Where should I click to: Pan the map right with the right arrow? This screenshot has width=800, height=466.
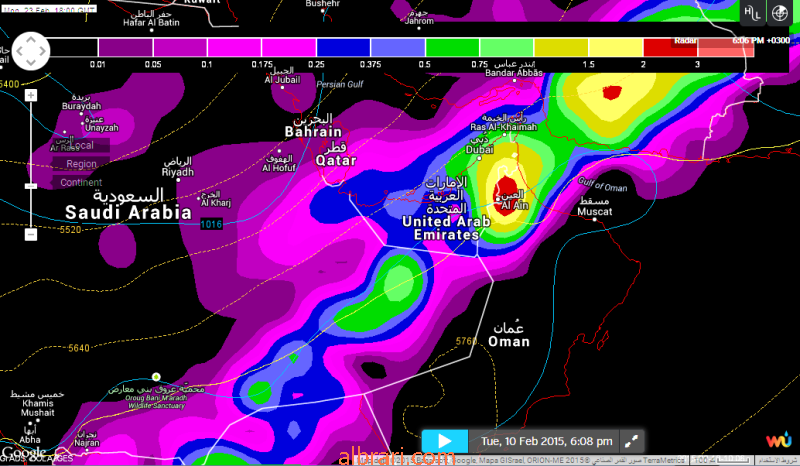click(42, 51)
